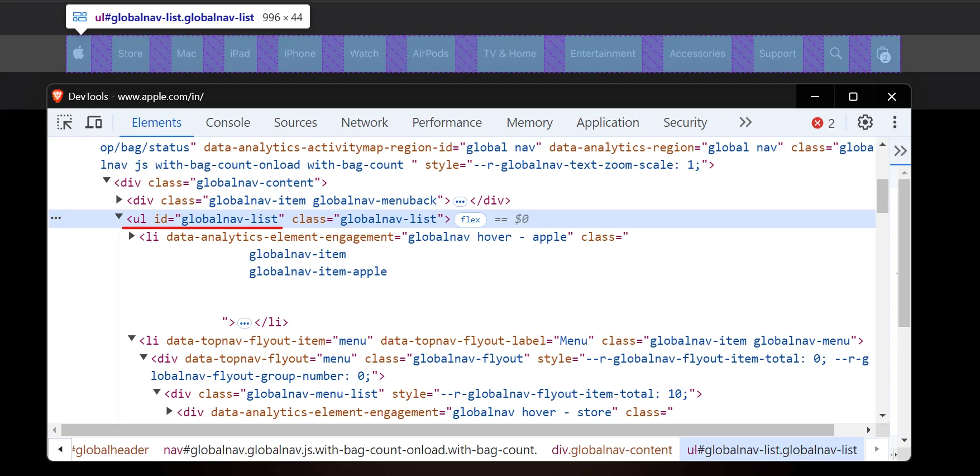
Task: Expand ellipsis in globalnav-menuback div
Action: [460, 201]
